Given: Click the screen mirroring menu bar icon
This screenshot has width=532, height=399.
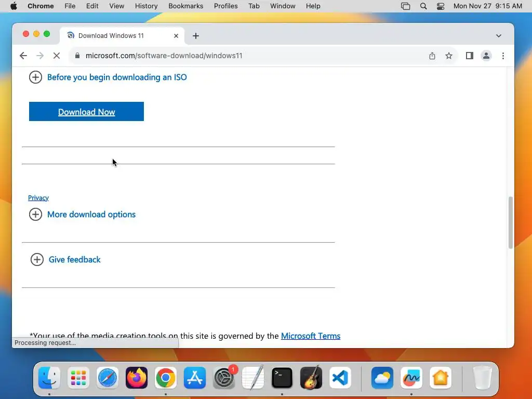Looking at the screenshot, I should click(x=405, y=6).
